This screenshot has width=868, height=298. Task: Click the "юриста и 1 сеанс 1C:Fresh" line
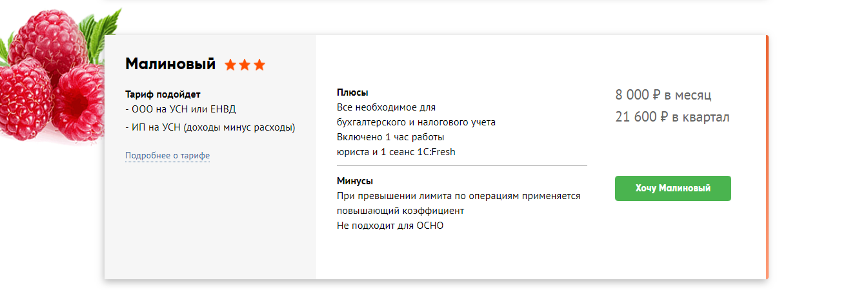pos(396,152)
